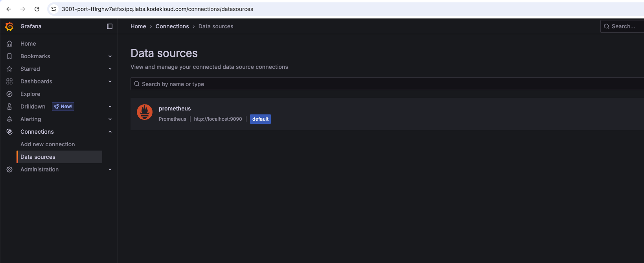Go to Connections via breadcrumb
Image resolution: width=644 pixels, height=263 pixels.
pos(172,26)
